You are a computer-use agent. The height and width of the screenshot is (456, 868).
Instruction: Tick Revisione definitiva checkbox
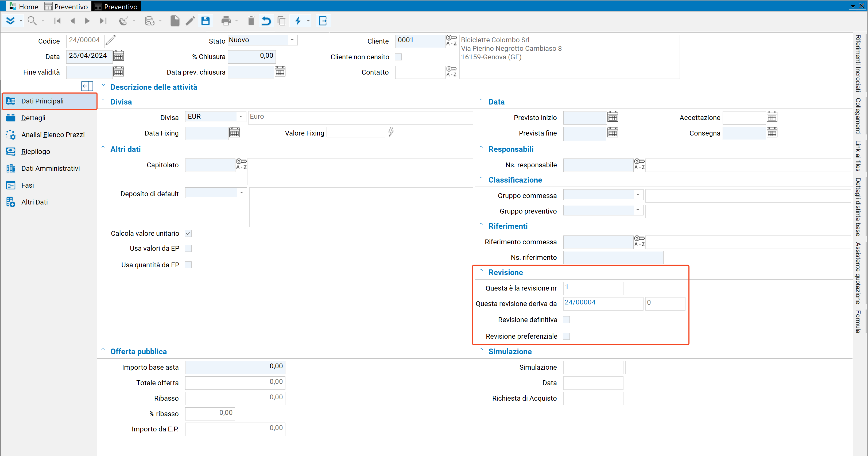567,319
